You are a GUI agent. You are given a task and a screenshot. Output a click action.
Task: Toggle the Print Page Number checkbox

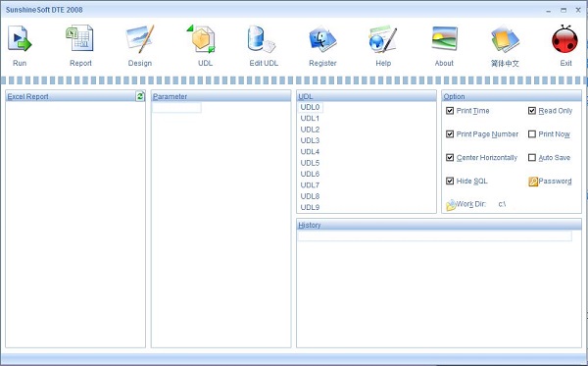[x=450, y=134]
